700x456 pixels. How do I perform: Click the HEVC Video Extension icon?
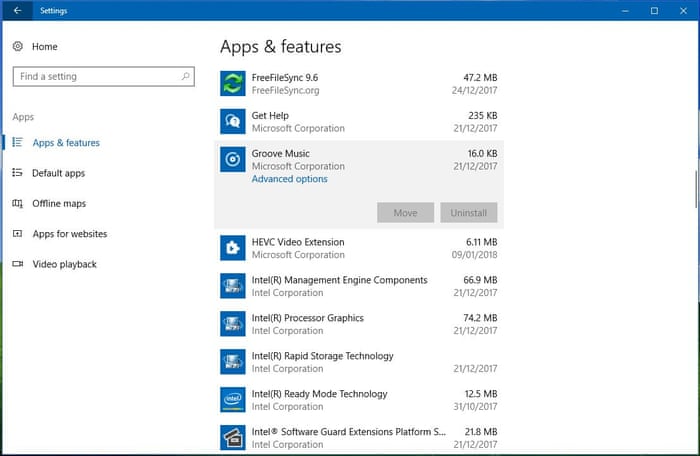click(x=232, y=248)
